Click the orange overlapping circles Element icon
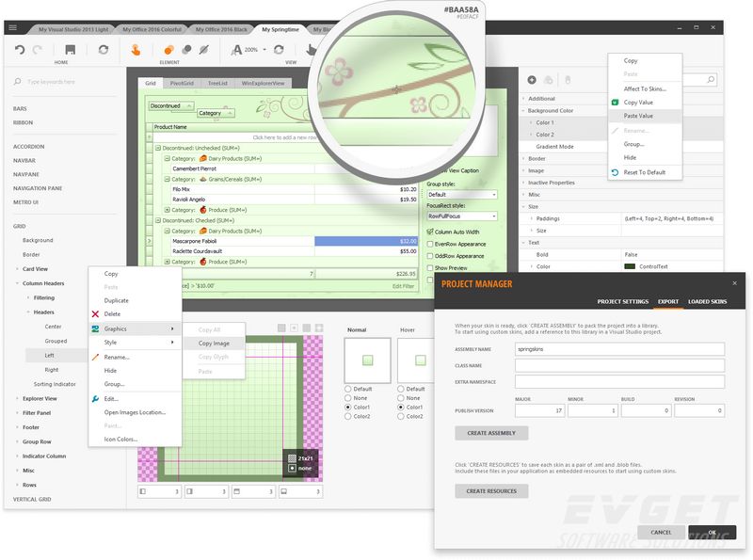753x560 pixels. tap(169, 50)
